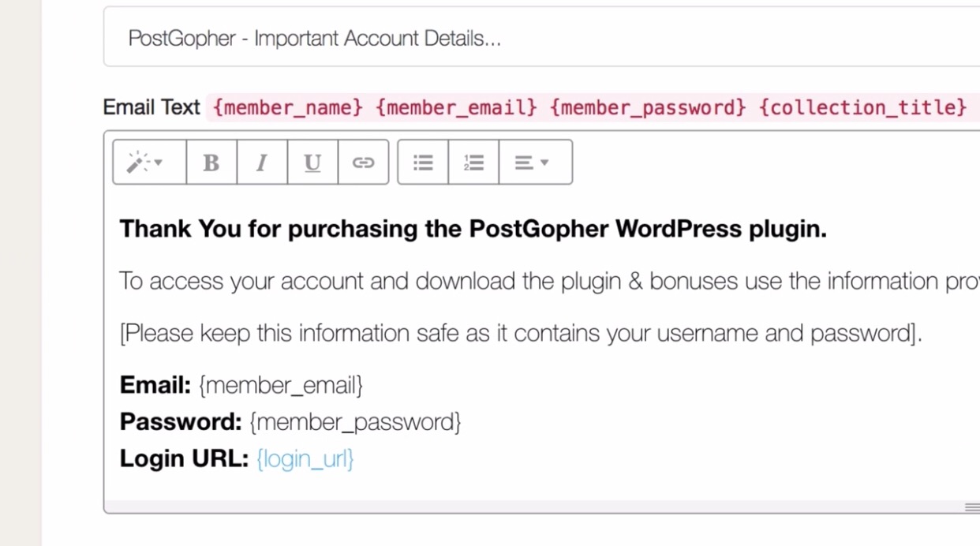
Task: Click the bold "Thank You for purchasing" heading
Action: pos(473,229)
